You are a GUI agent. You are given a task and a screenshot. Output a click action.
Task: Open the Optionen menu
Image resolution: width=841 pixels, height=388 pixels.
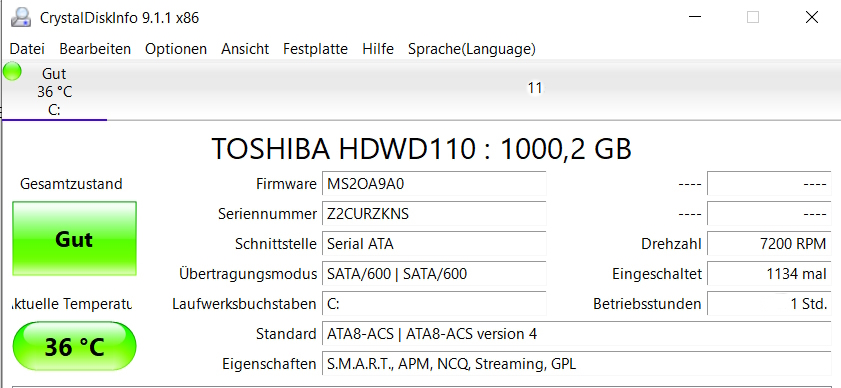tap(176, 49)
